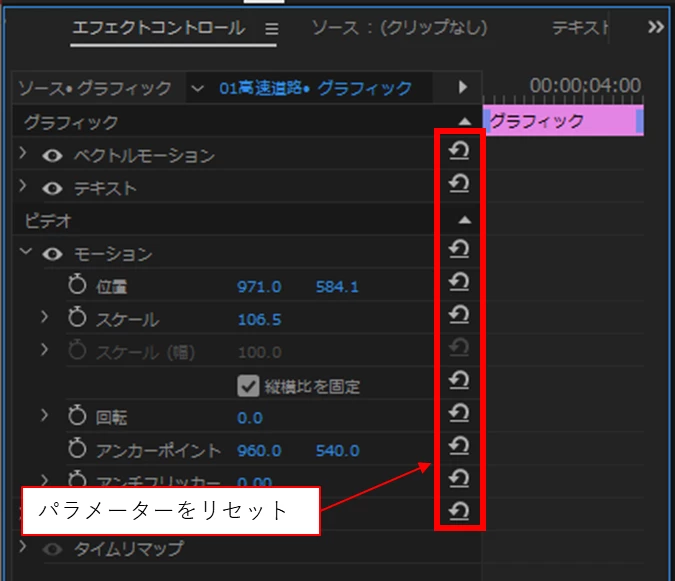Reset the 回転 parameter
Image resolution: width=675 pixels, height=581 pixels.
[459, 413]
